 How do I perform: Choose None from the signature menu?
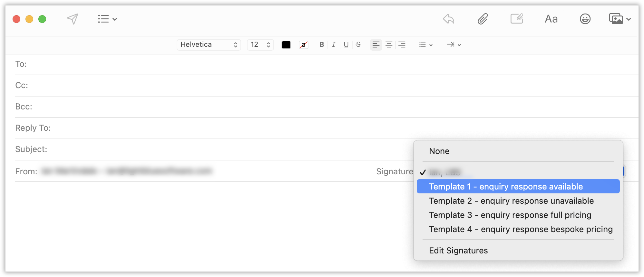[439, 151]
